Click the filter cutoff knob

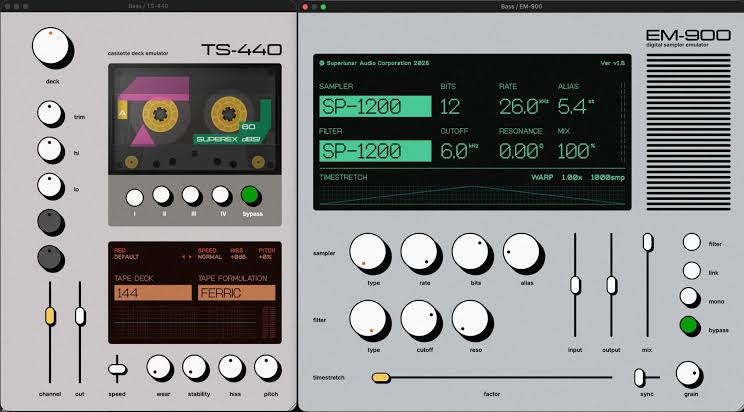point(419,318)
